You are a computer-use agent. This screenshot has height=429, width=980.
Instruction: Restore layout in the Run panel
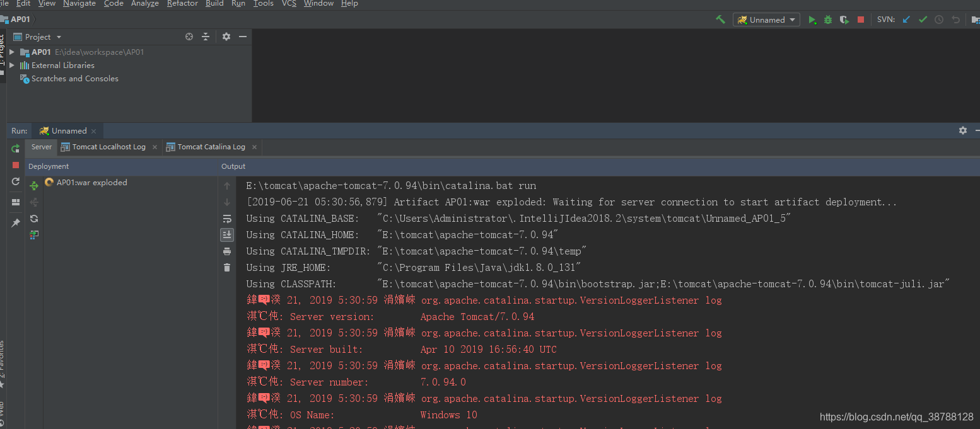coord(16,202)
